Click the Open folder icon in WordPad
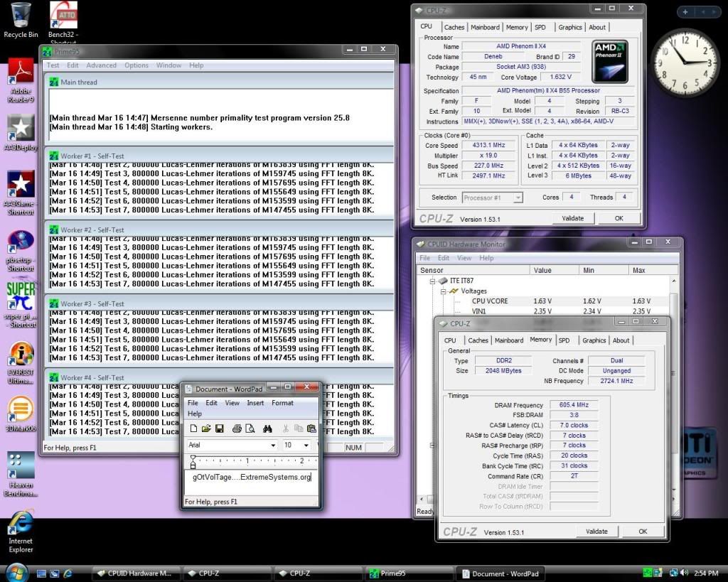Viewport: 728px width, 582px height. click(x=206, y=429)
